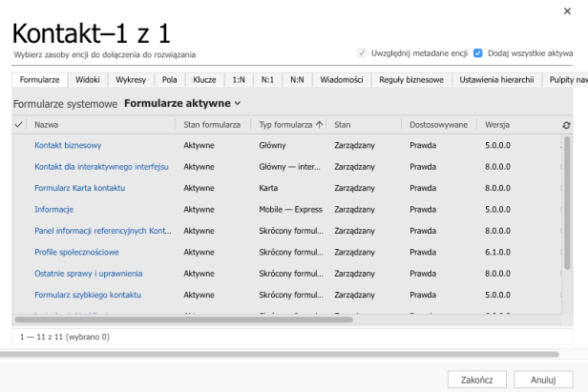Click the select-all checkmark in the grid header

(19, 125)
